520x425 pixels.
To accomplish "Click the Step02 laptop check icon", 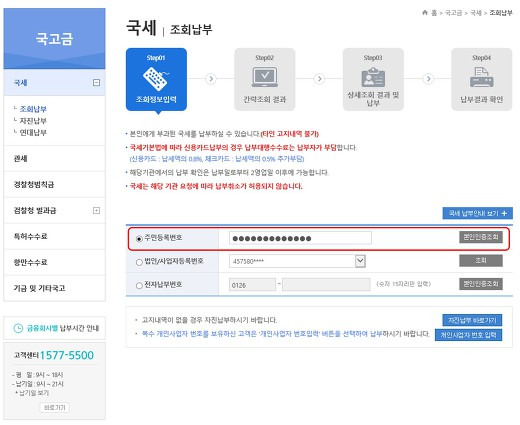I will click(x=265, y=77).
